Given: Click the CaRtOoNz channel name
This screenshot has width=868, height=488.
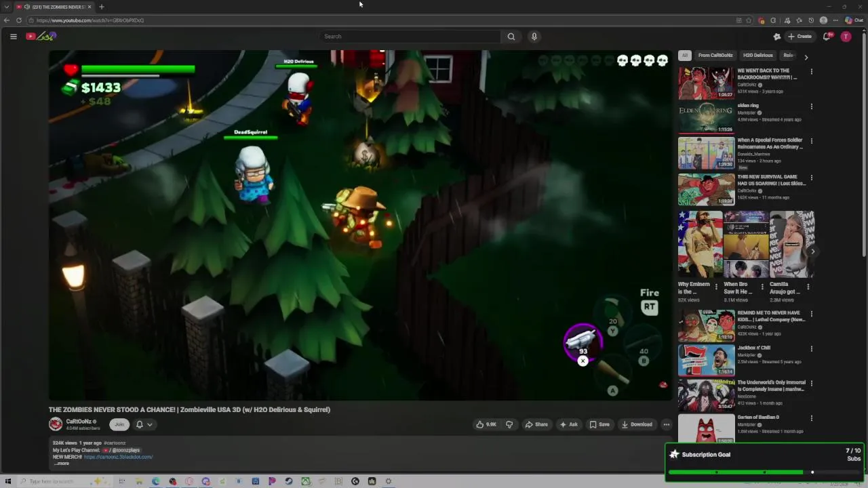Looking at the screenshot, I should click(79, 422).
